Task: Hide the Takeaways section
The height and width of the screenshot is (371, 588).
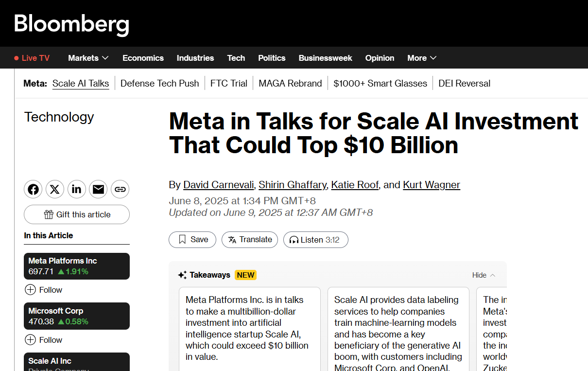Action: click(x=484, y=275)
